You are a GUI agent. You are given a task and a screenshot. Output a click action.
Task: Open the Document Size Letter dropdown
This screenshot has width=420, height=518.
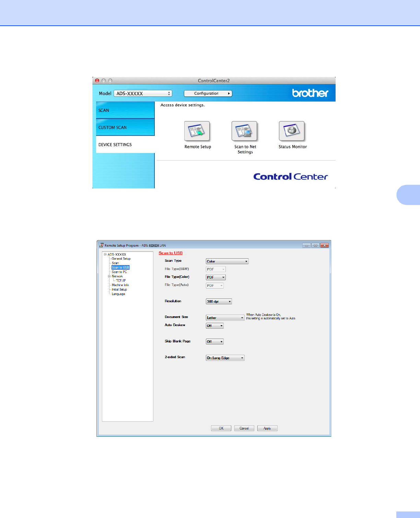pos(225,318)
